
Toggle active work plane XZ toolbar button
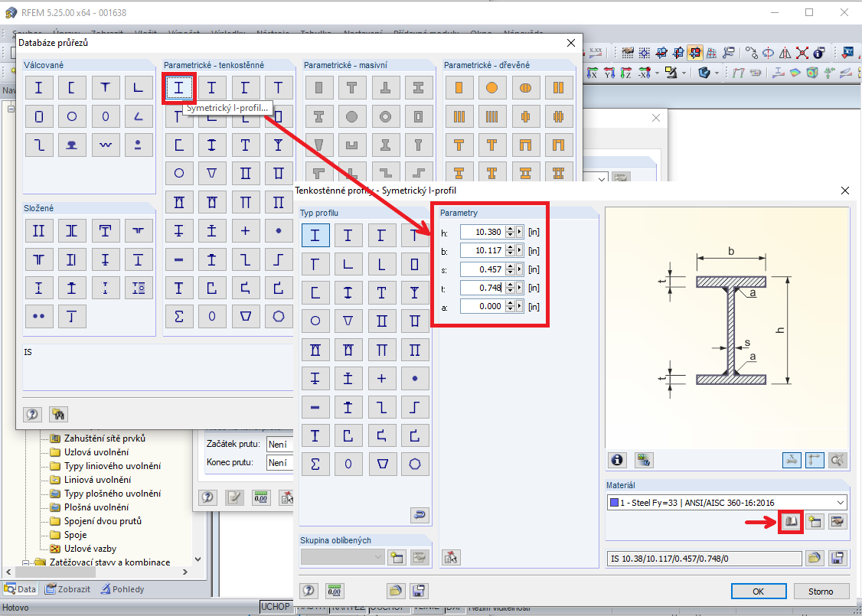(x=695, y=53)
